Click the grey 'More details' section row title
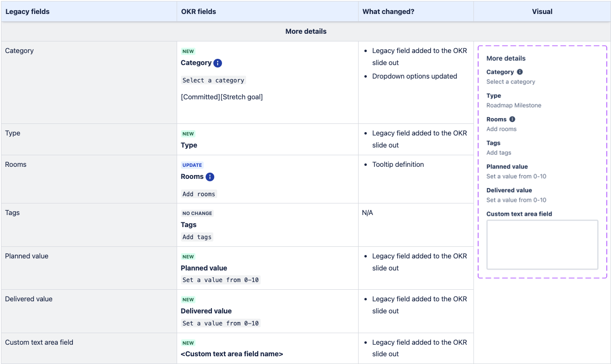 tap(306, 31)
